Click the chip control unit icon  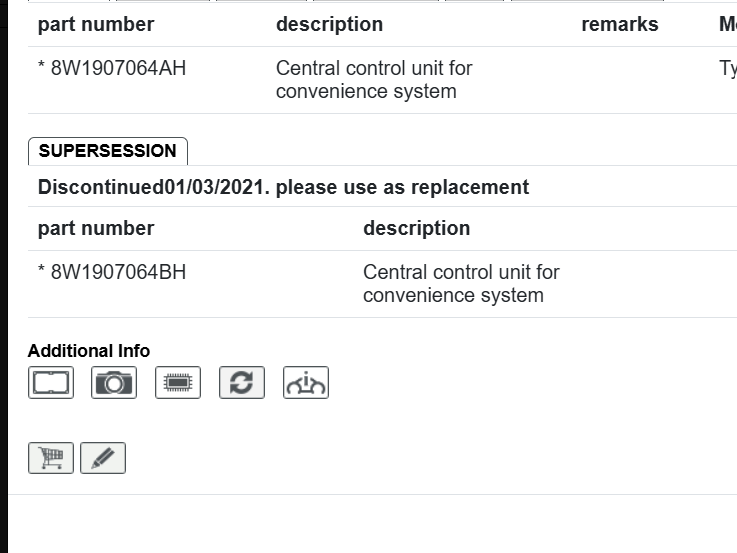[178, 382]
